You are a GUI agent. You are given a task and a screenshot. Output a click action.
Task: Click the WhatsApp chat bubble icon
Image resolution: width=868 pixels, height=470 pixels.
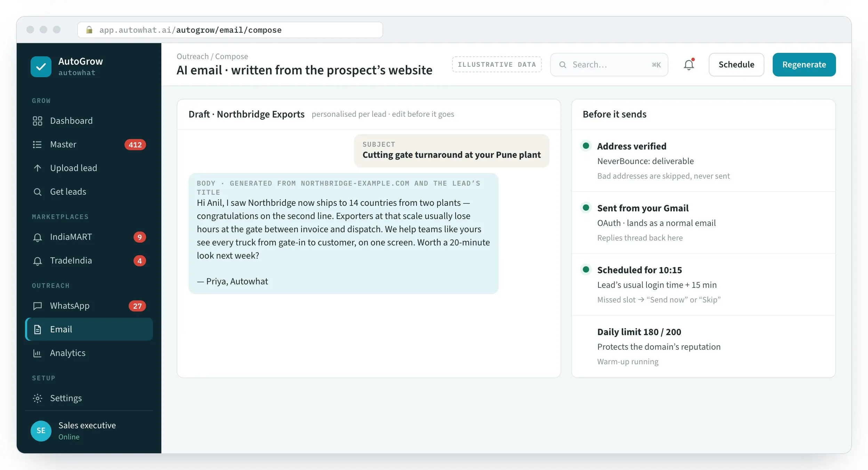[x=37, y=306]
